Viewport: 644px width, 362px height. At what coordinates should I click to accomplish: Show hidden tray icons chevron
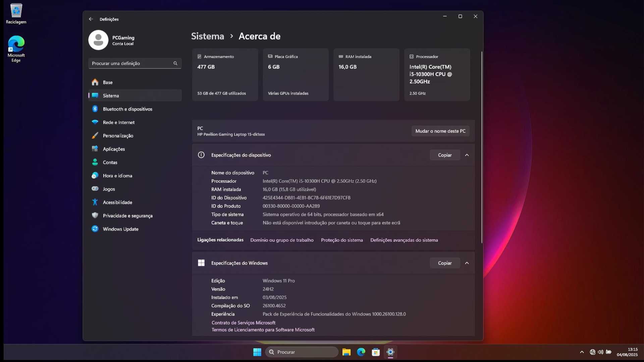(x=582, y=352)
